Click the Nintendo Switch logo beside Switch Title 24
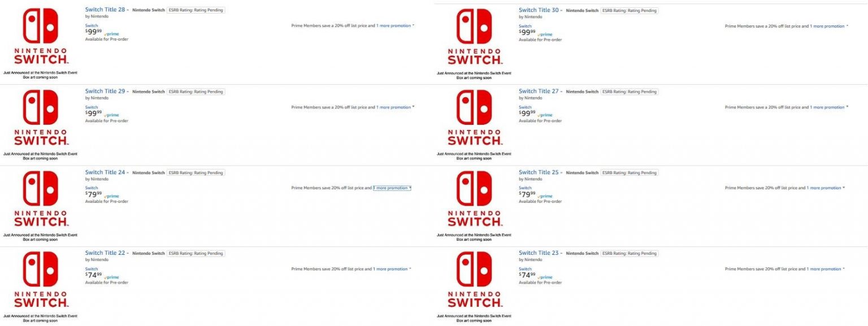Image resolution: width=868 pixels, height=326 pixels. pyautogui.click(x=40, y=198)
